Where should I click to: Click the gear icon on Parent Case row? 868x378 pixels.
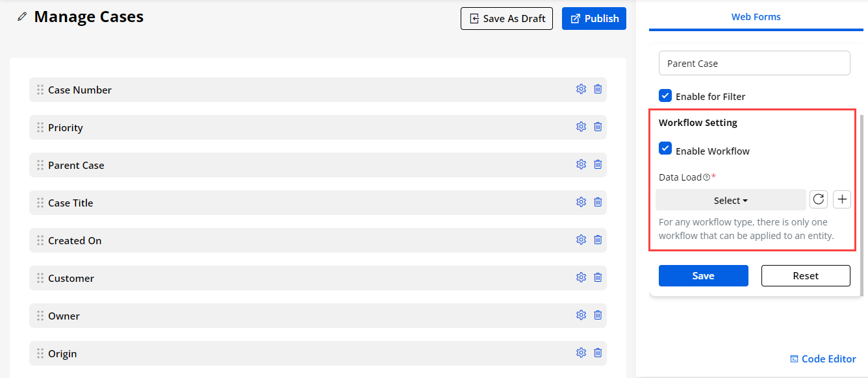click(581, 165)
